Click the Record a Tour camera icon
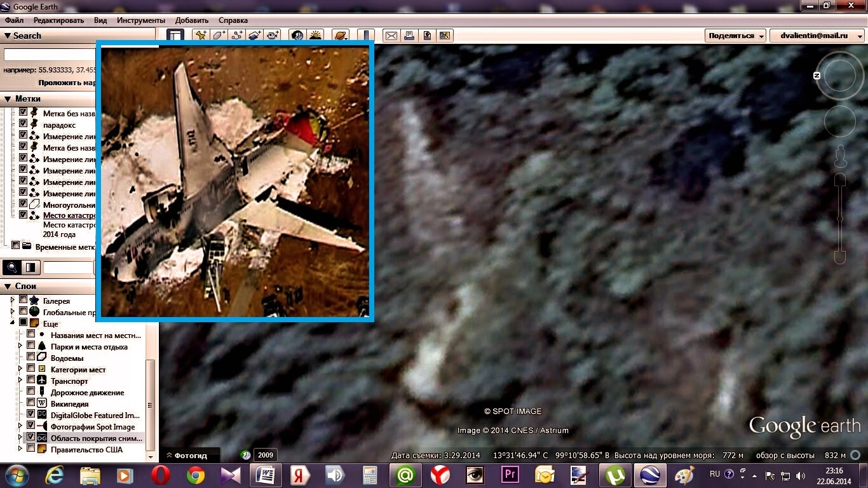The image size is (868, 488). 273,36
